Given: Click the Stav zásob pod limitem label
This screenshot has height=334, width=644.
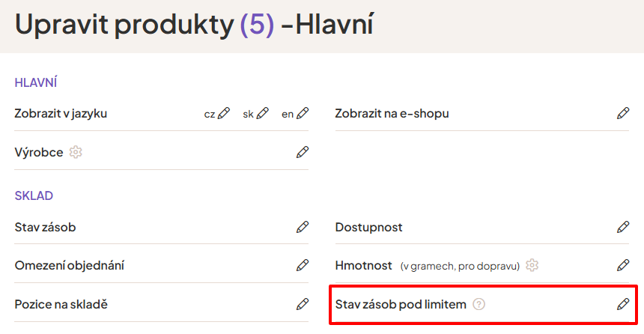Looking at the screenshot, I should click(x=401, y=305).
